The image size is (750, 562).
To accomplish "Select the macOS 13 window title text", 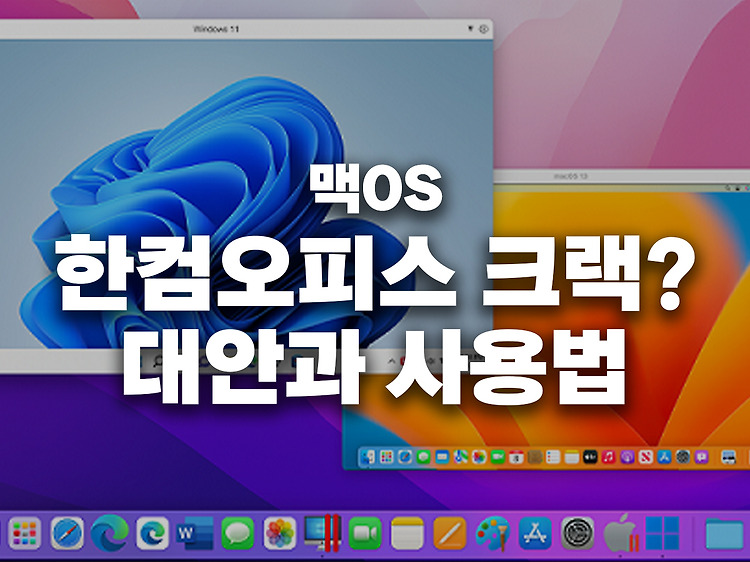I will tap(570, 176).
